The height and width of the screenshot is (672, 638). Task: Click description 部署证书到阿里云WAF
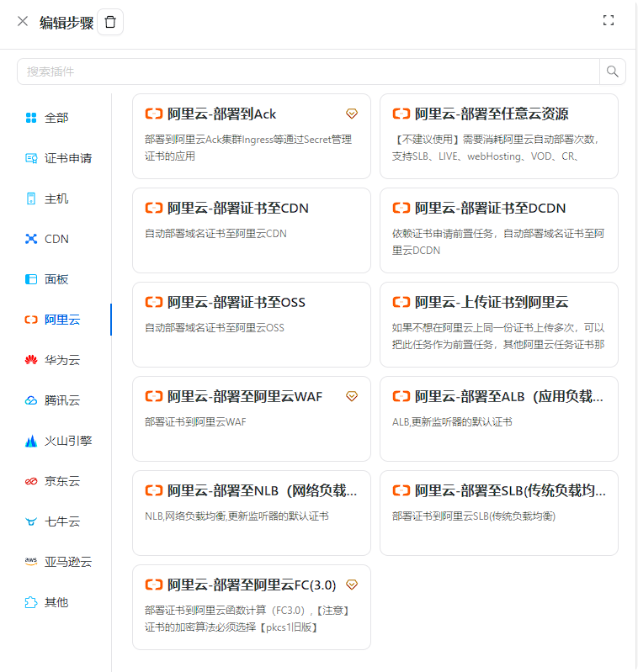coord(195,422)
